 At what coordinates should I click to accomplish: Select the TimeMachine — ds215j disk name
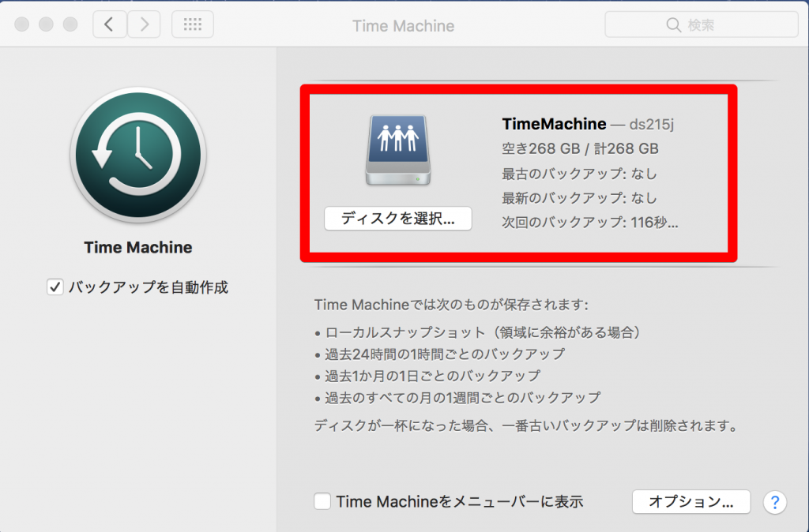click(588, 124)
